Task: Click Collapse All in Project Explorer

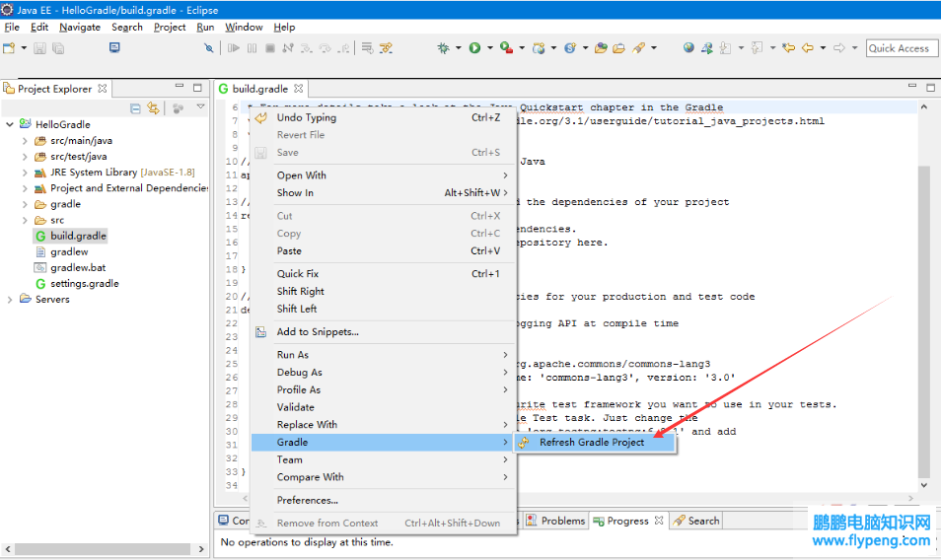Action: pos(136,108)
